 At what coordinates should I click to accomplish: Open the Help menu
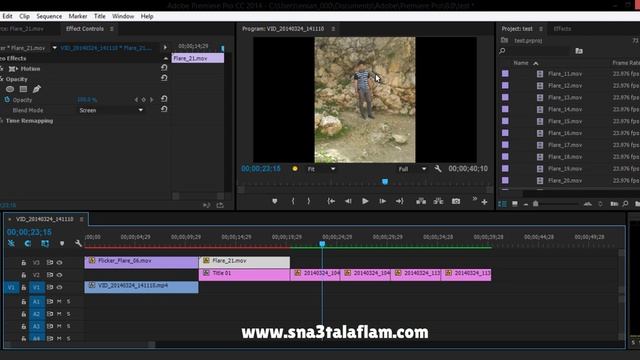[x=147, y=16]
